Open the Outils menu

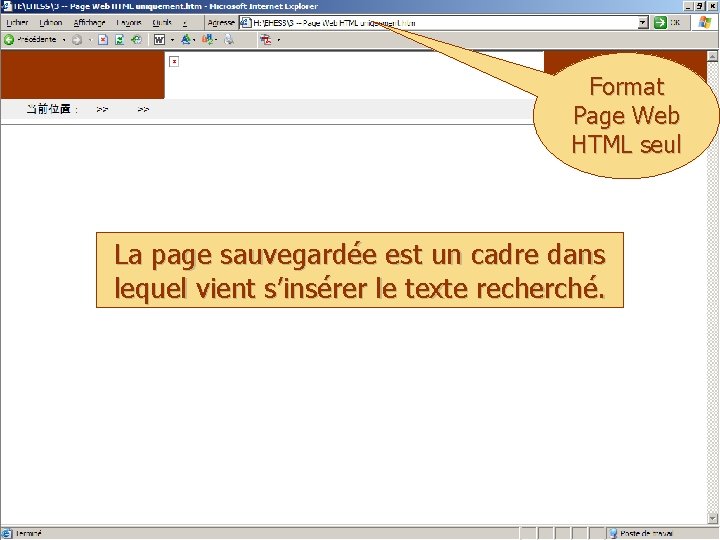(162, 22)
